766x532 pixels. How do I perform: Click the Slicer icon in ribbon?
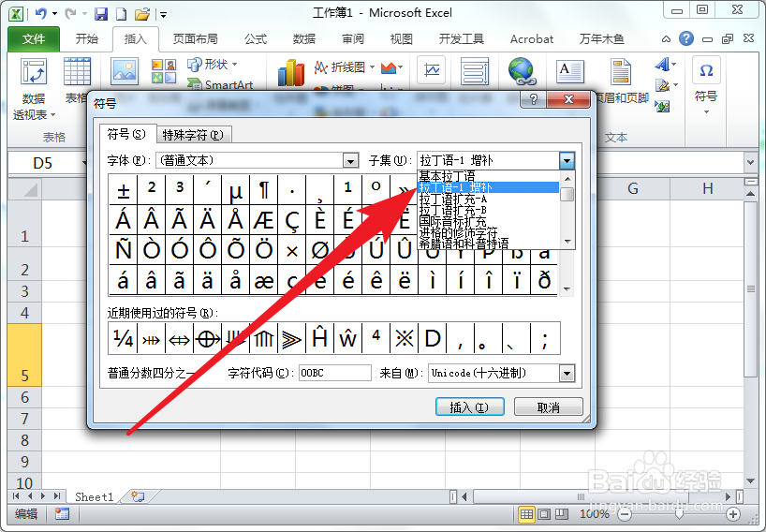475,71
